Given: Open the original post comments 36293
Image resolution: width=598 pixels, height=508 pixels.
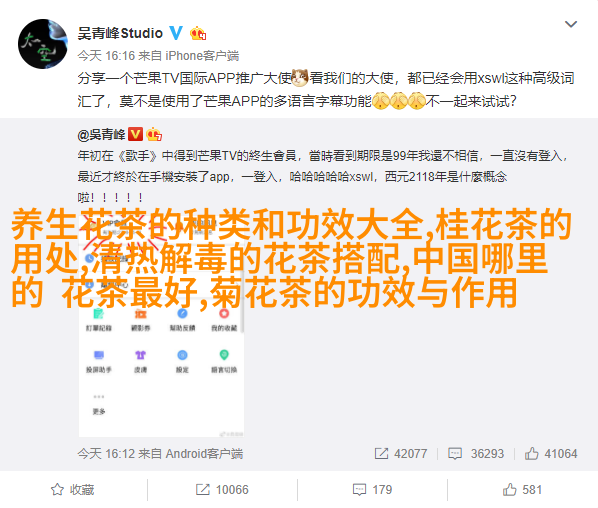Looking at the screenshot, I should [476, 453].
